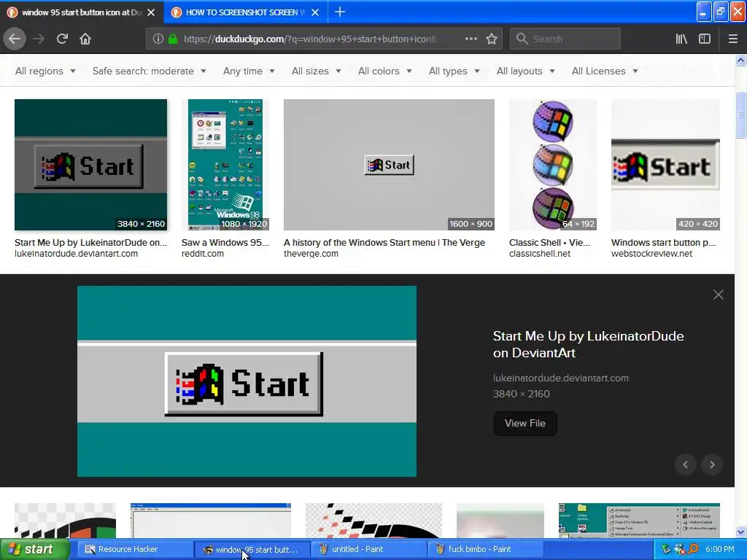Close the 'HOW TO SCREENSHOT' tab
747x560 pixels.
[315, 12]
